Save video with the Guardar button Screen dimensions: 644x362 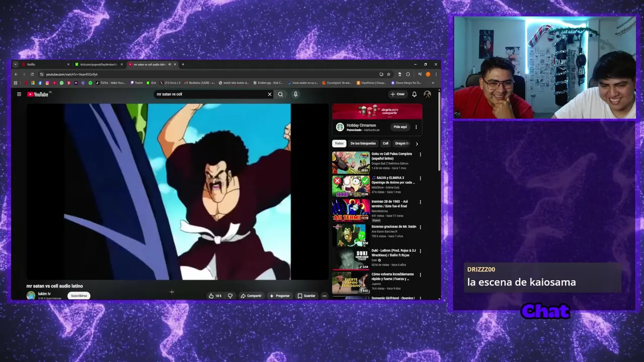pyautogui.click(x=306, y=296)
